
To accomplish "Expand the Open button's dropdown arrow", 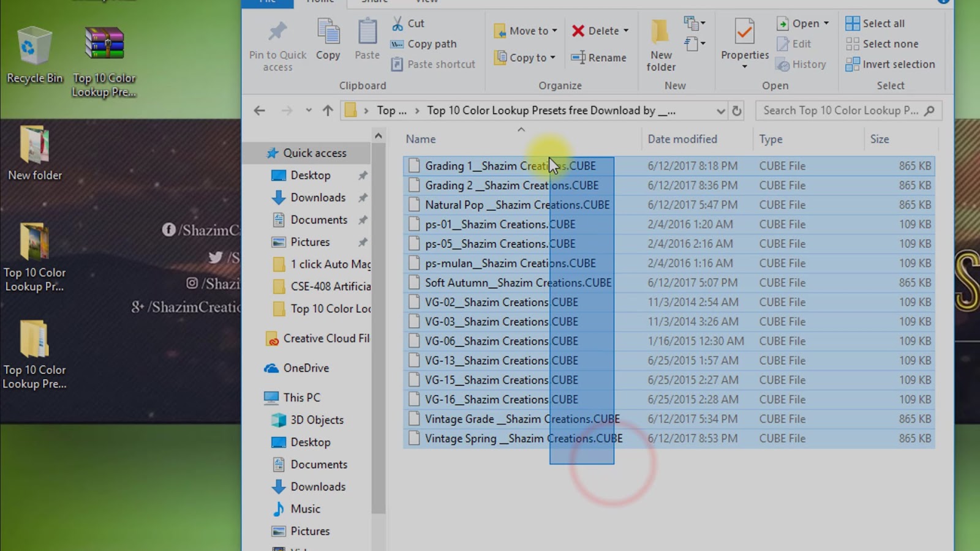I will [x=826, y=23].
